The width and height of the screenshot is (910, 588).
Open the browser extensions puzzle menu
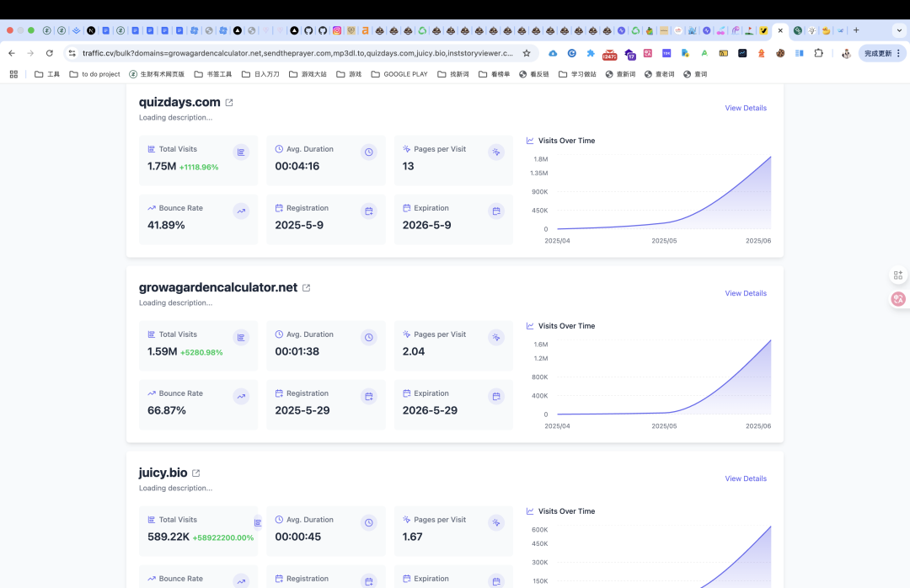[x=818, y=53]
